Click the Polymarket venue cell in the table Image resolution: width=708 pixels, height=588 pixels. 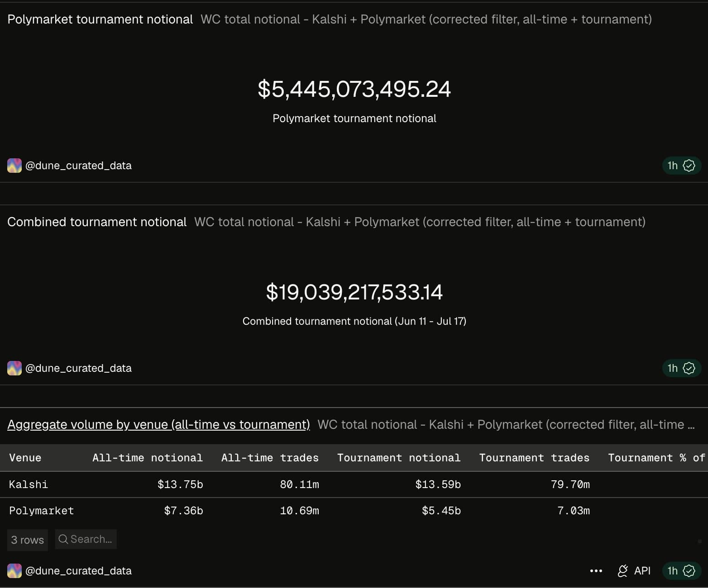pyautogui.click(x=42, y=511)
